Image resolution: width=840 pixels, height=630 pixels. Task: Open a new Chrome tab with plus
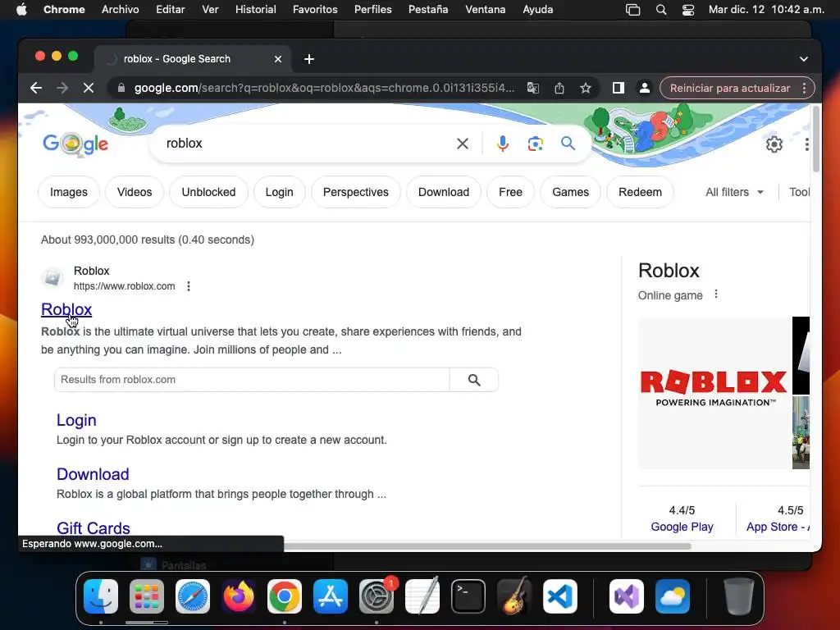(x=309, y=59)
